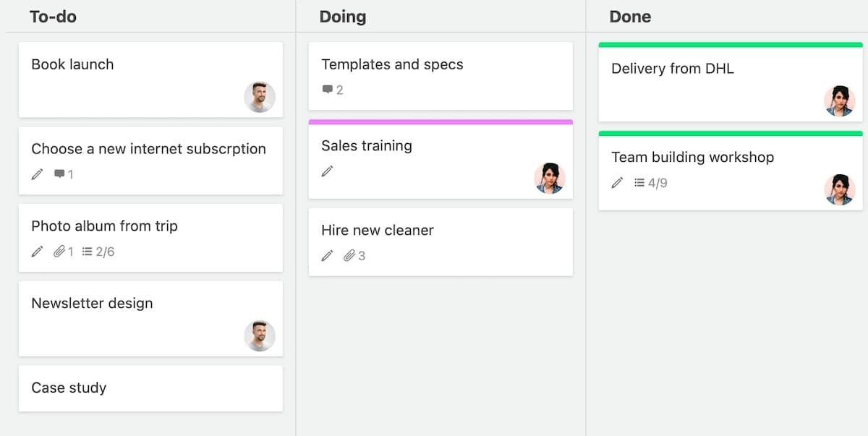Click avatar on Delivery from DHL card

(x=840, y=101)
